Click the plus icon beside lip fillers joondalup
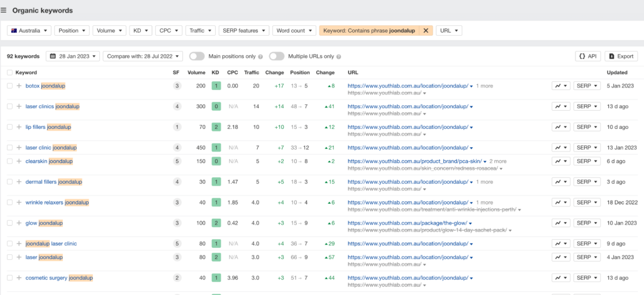This screenshot has height=295, width=644. click(x=19, y=127)
